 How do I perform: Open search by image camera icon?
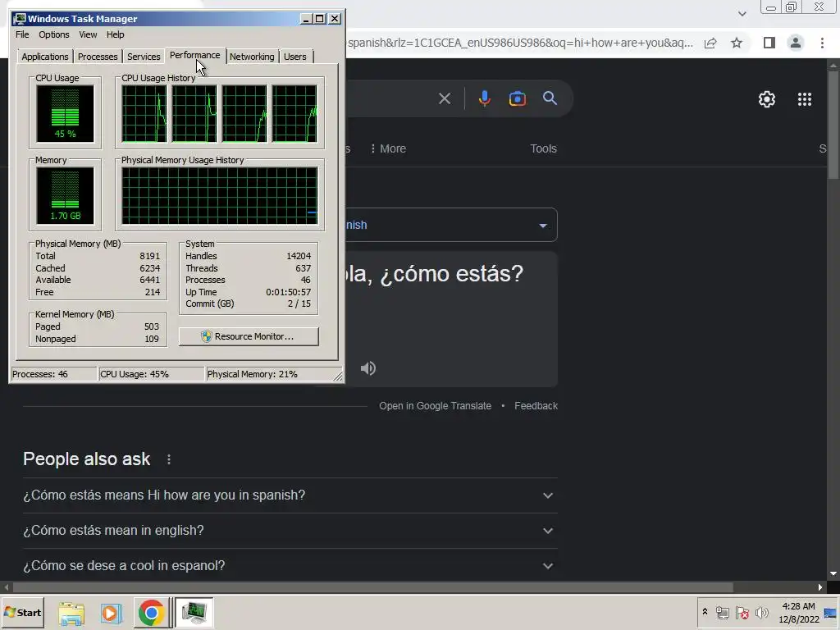(x=517, y=98)
